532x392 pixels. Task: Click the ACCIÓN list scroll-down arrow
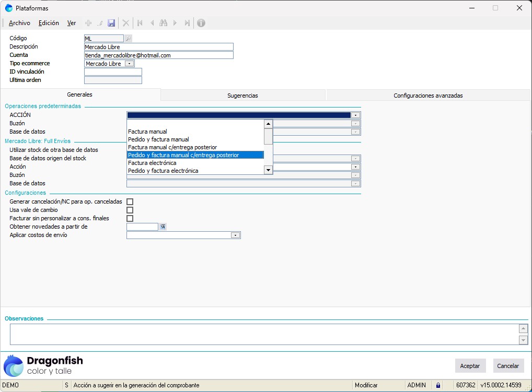(x=268, y=170)
